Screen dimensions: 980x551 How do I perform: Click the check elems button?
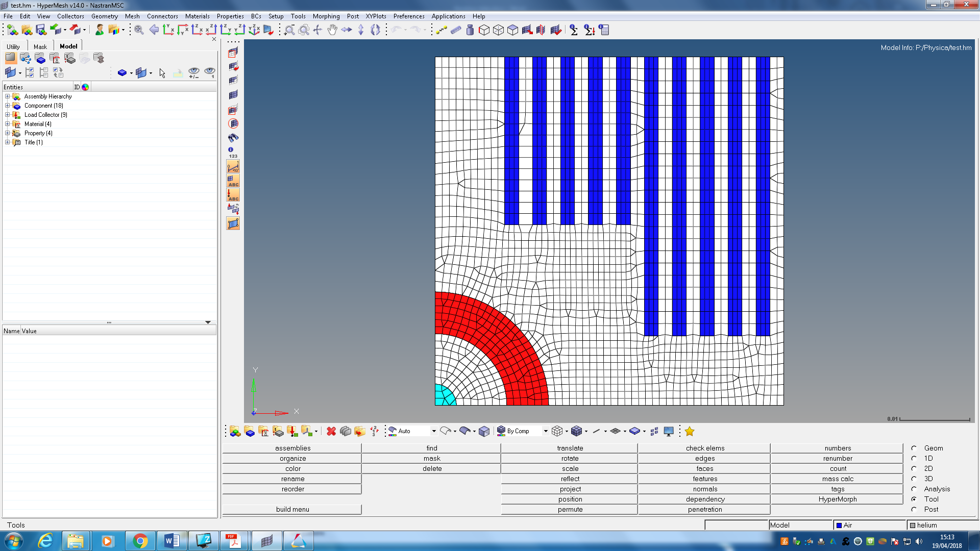pos(705,448)
